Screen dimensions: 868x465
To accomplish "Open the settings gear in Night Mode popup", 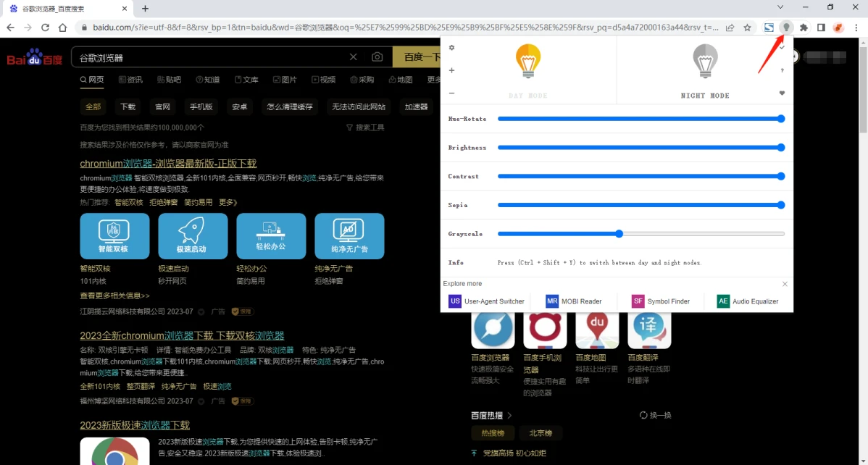I will tap(451, 48).
